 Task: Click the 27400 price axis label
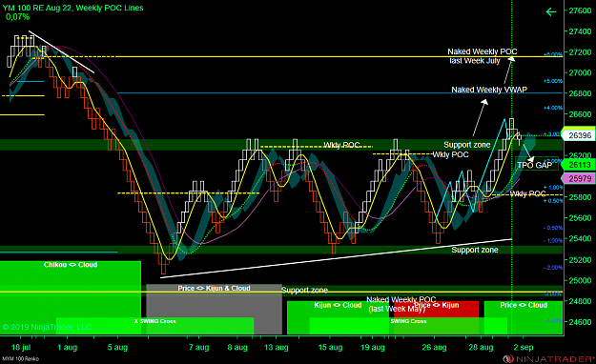(580, 31)
